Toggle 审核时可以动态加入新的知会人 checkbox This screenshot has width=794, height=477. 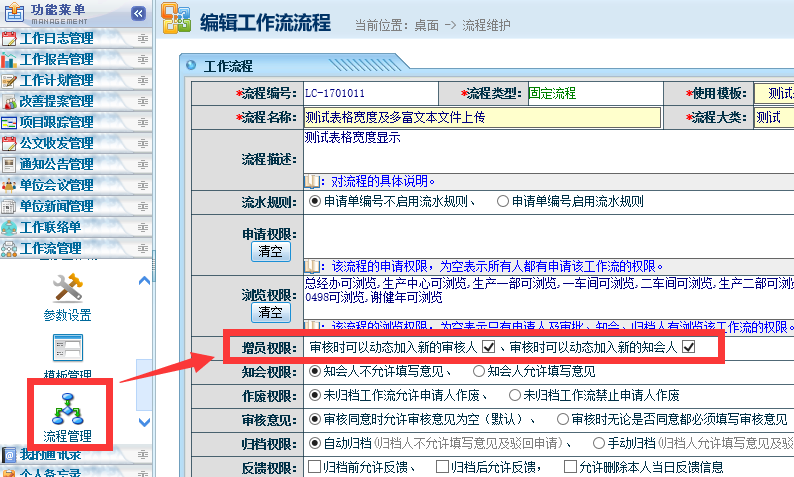(688, 347)
